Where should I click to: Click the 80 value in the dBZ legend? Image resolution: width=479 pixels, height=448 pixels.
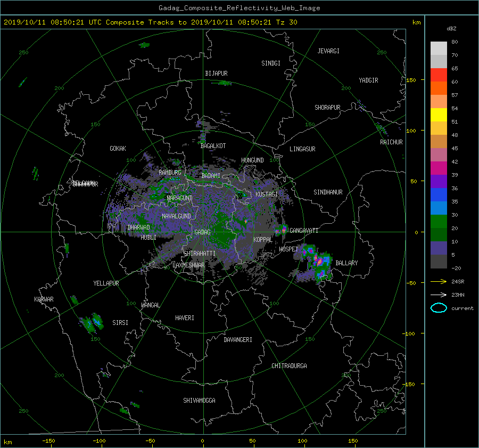coord(455,42)
